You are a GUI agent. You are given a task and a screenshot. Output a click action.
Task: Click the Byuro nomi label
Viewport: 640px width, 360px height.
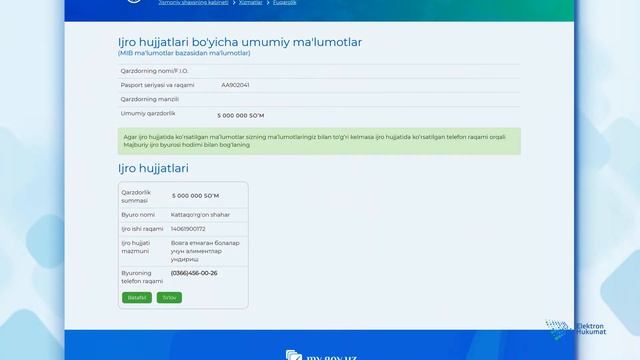pos(138,215)
